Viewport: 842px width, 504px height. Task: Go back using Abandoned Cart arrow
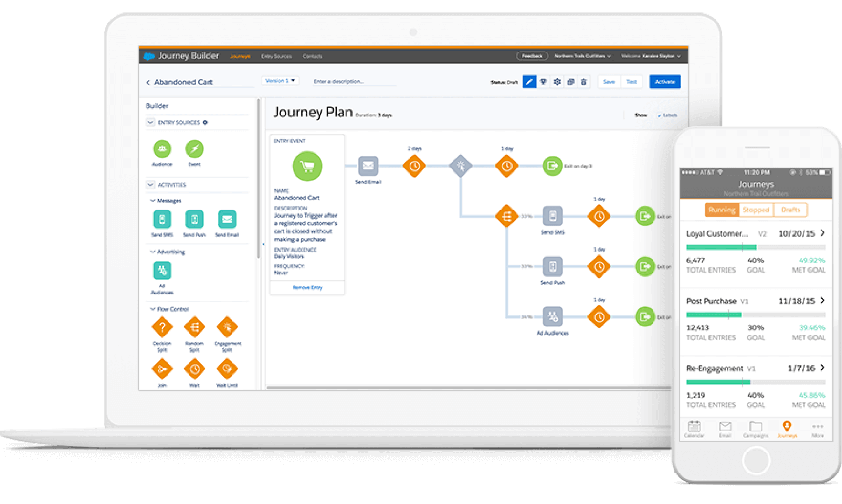coord(148,83)
